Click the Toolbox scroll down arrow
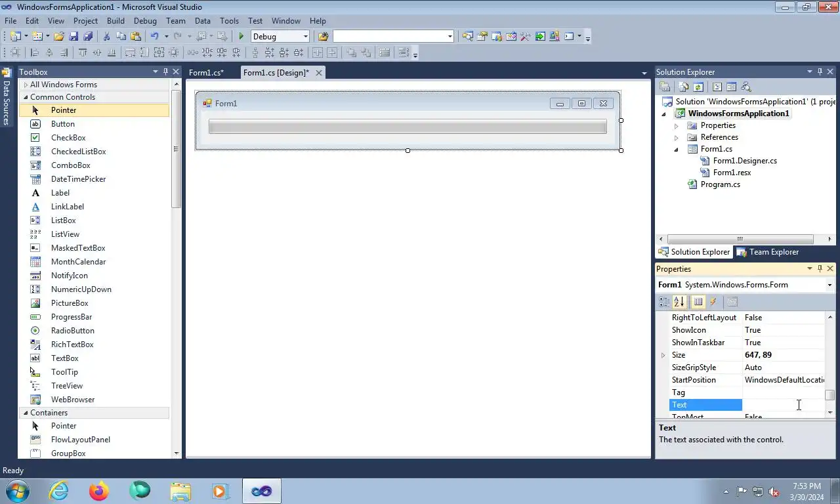The height and width of the screenshot is (504, 840). [x=176, y=453]
